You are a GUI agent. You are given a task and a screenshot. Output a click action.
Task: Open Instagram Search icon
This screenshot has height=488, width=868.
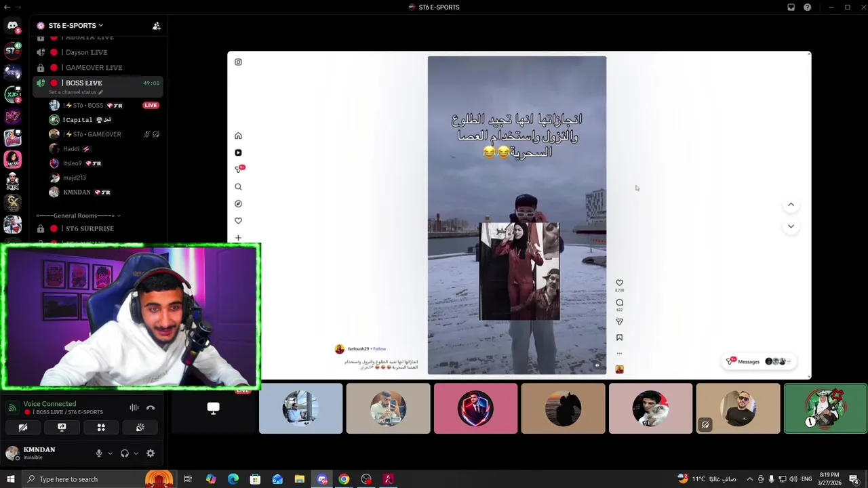tap(238, 186)
